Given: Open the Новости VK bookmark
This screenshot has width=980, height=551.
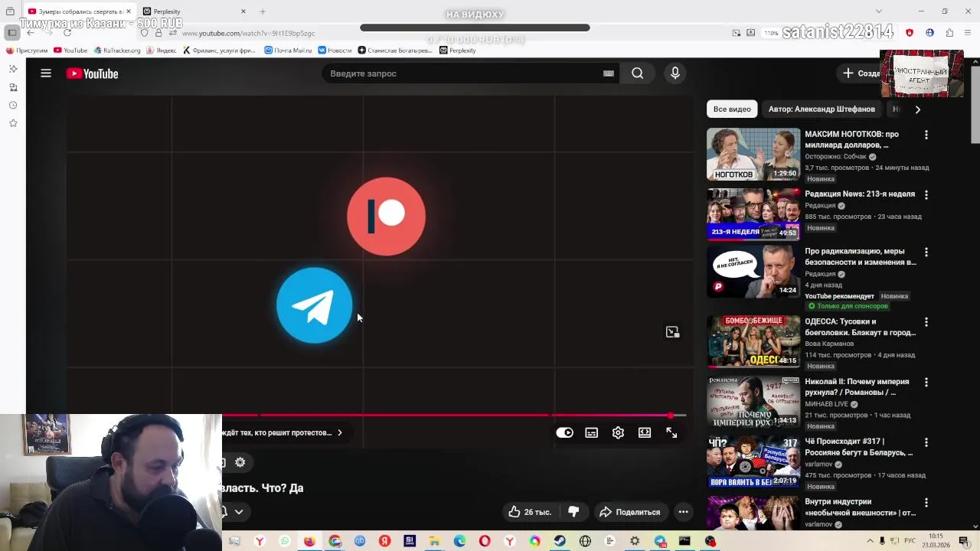Looking at the screenshot, I should point(335,51).
